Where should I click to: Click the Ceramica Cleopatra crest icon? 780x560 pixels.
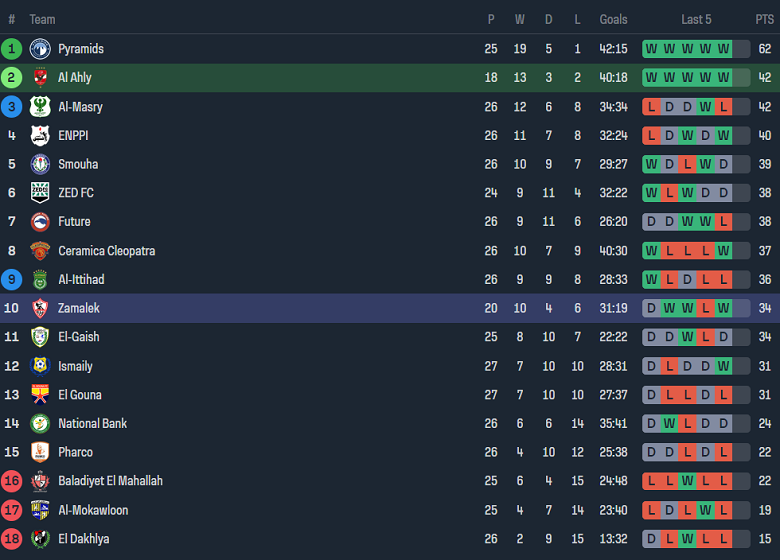pyautogui.click(x=40, y=251)
